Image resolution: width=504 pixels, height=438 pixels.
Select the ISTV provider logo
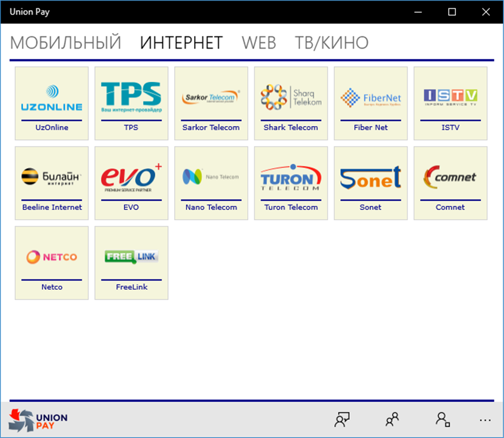(x=450, y=97)
